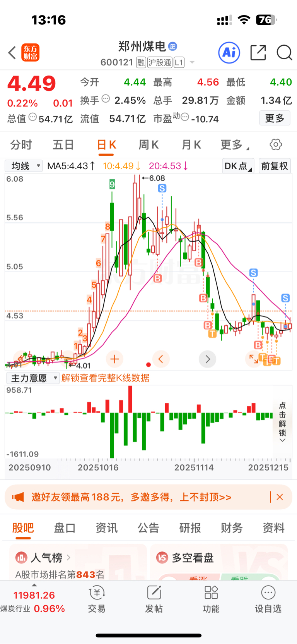
Task: Open the search magnifier icon
Action: (284, 53)
